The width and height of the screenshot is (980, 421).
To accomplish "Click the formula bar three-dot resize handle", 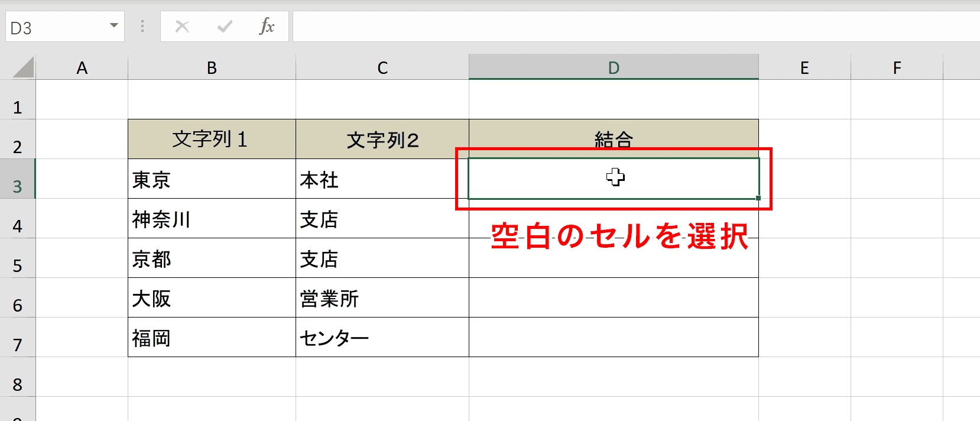I will [142, 26].
